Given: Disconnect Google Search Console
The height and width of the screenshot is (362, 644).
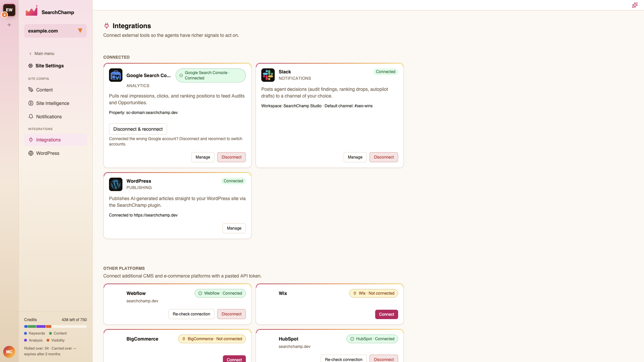Looking at the screenshot, I should click(231, 157).
